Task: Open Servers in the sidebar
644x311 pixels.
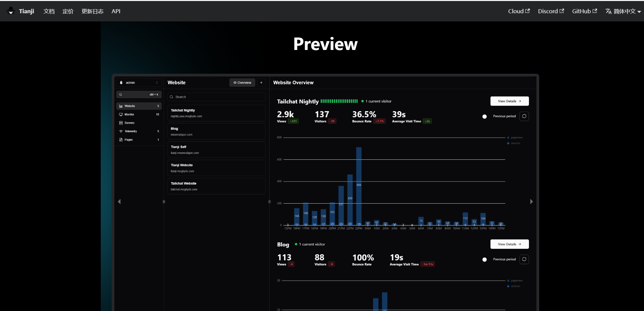Action: [129, 123]
